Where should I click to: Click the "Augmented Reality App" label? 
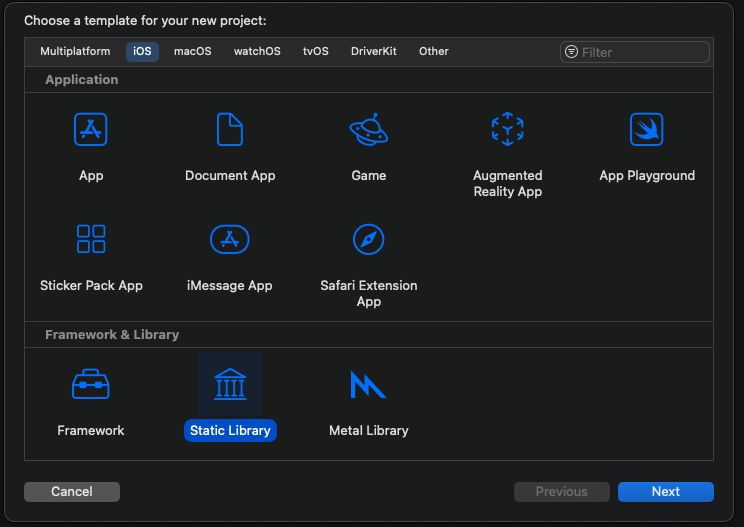(508, 183)
